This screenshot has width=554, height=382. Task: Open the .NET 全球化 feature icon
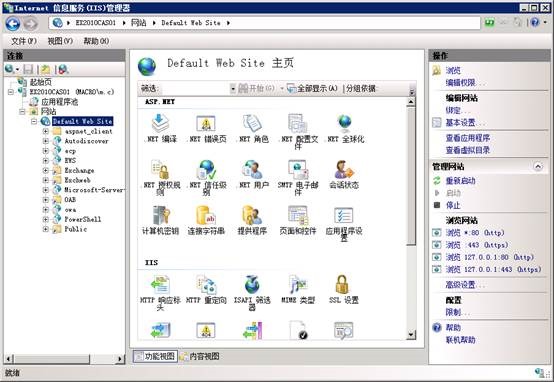pos(344,128)
